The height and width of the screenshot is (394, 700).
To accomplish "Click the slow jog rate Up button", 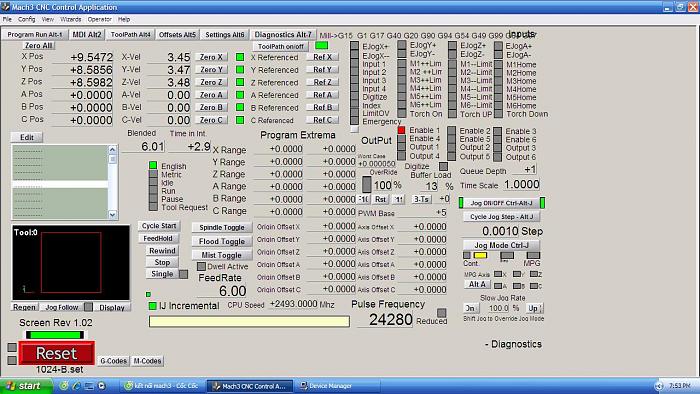I will [x=533, y=308].
